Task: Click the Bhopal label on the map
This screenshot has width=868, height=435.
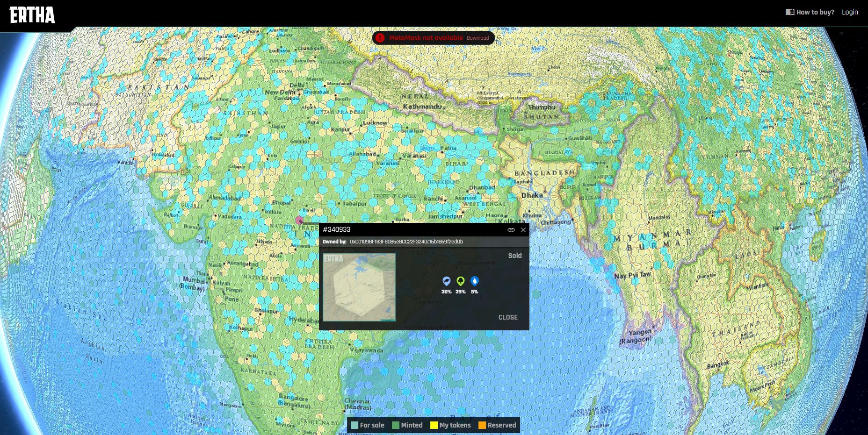Action: (282, 202)
